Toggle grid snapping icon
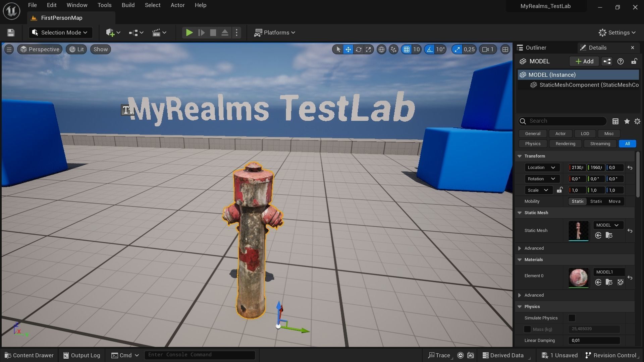 (407, 49)
